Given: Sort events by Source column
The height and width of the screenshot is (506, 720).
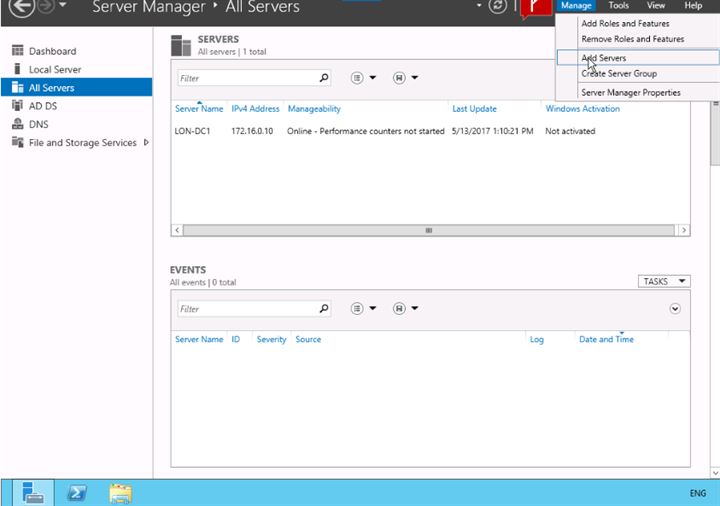Looking at the screenshot, I should [x=308, y=339].
